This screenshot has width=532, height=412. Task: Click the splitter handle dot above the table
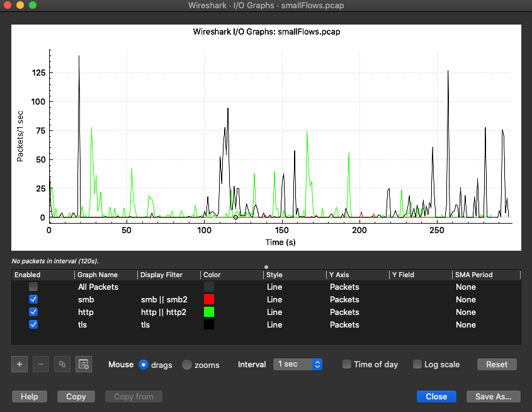tap(266, 267)
